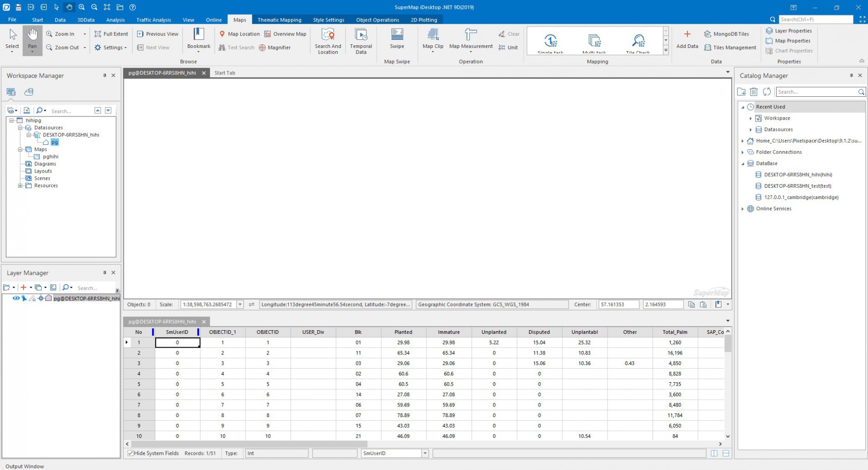The image size is (868, 470).
Task: Close the pg@DESKTOP-6RRS8HN_hihi map tab
Action: pyautogui.click(x=204, y=73)
